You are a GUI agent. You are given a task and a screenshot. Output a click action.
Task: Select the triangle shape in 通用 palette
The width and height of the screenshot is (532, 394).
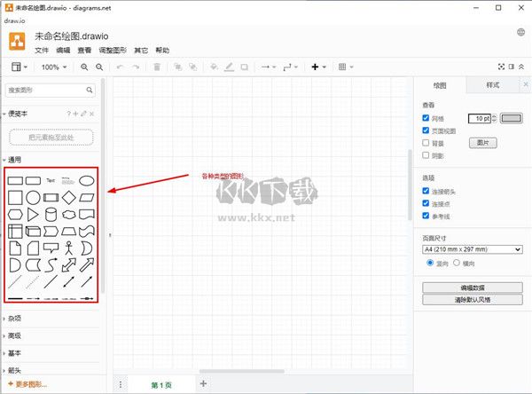33,215
